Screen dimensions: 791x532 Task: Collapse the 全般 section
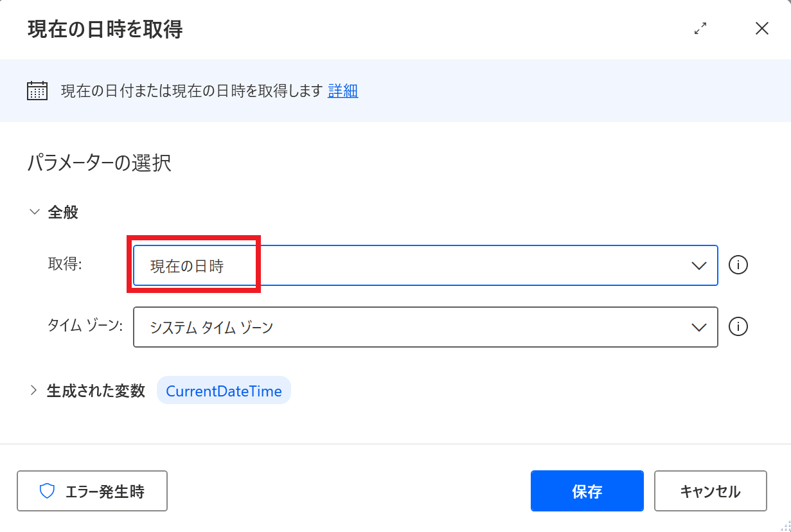pos(33,211)
